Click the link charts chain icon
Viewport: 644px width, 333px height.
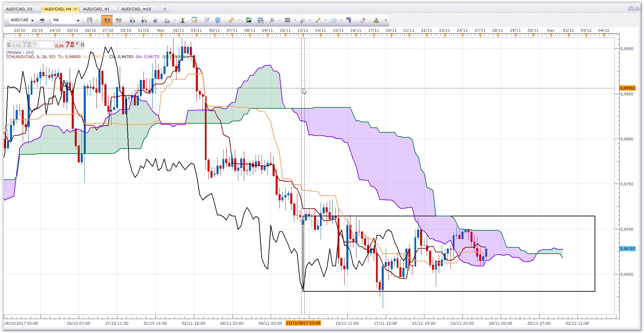click(42, 20)
